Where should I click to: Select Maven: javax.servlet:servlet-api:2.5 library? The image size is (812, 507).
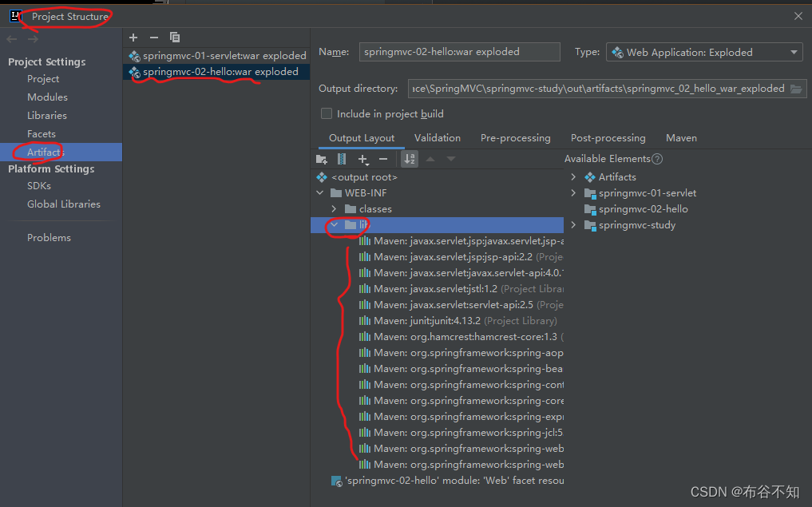[x=461, y=305]
